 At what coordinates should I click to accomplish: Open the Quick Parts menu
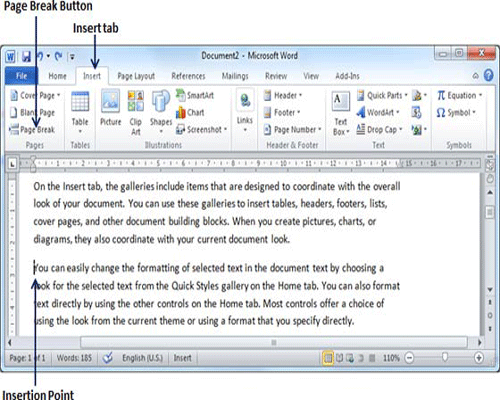tap(382, 96)
